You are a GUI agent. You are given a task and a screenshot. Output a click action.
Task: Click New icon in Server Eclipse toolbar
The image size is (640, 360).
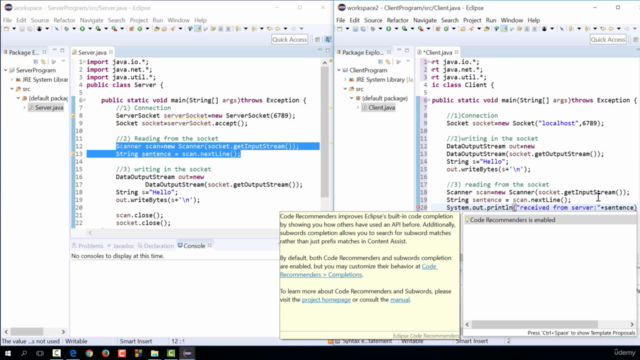pos(7,29)
